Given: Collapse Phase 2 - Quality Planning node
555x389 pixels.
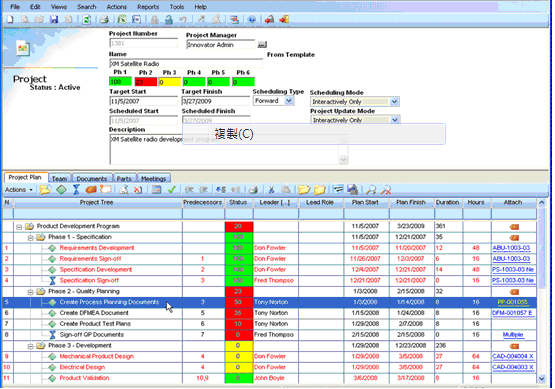Looking at the screenshot, I should tap(30, 292).
